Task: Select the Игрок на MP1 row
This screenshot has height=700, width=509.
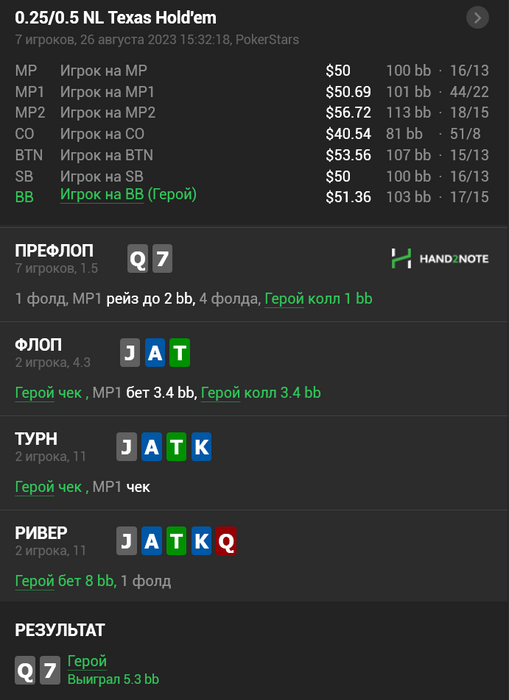Action: pyautogui.click(x=252, y=92)
